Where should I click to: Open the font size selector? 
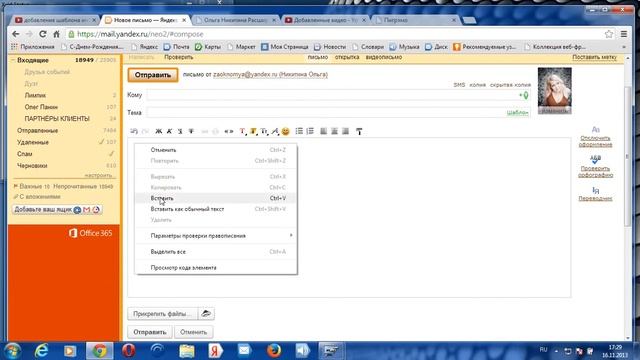tap(264, 131)
